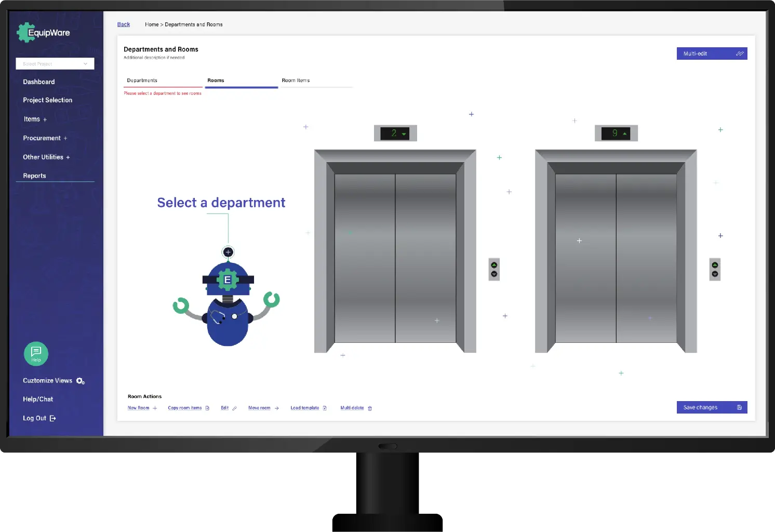Click the down arrow on floor indicator 2

pyautogui.click(x=404, y=133)
